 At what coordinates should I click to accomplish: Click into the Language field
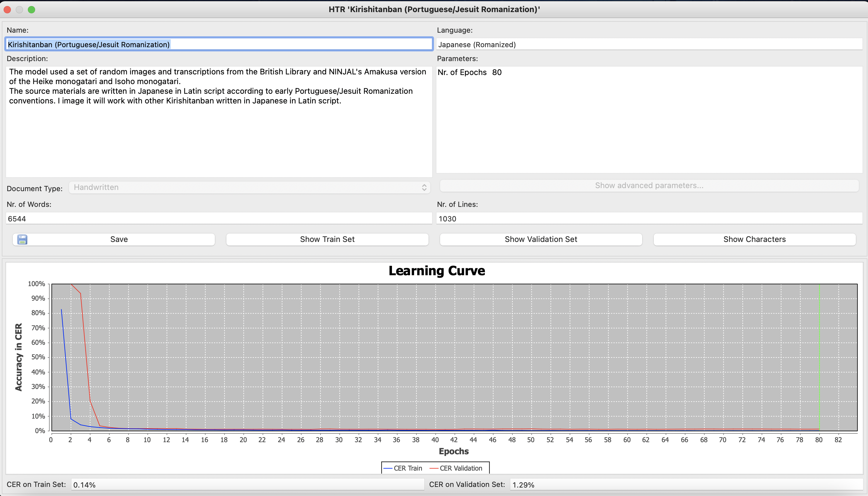649,44
